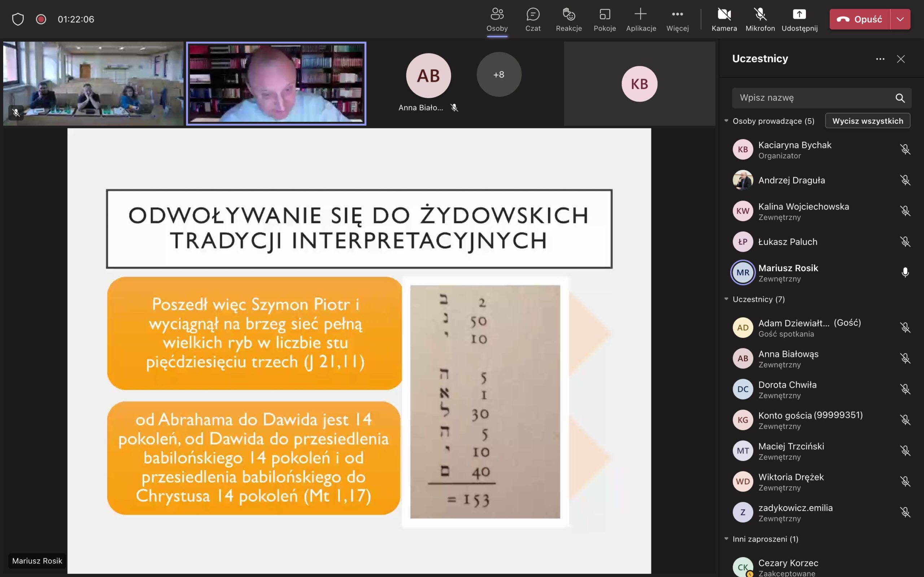Screen dimensions: 924x577
Task: Open Pokoje breakout rooms
Action: pyautogui.click(x=605, y=19)
